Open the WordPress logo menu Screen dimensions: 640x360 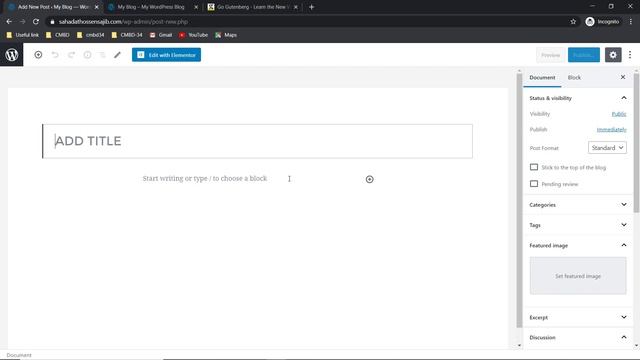(11, 55)
